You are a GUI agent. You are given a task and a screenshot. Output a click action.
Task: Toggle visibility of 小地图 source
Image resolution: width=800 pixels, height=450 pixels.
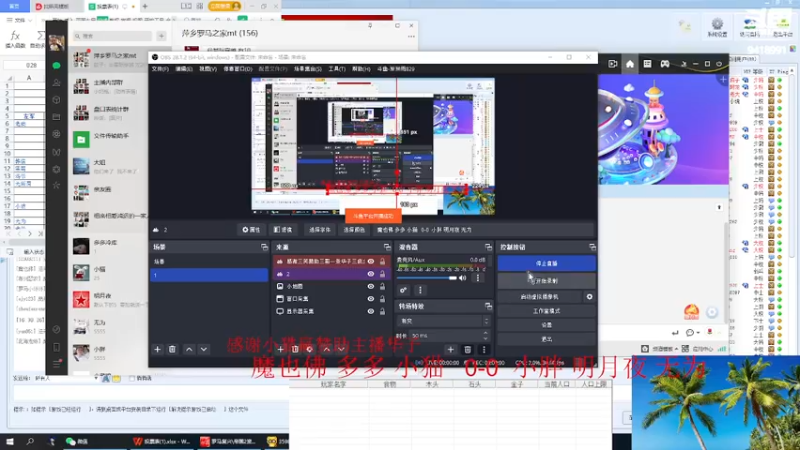[x=371, y=286]
